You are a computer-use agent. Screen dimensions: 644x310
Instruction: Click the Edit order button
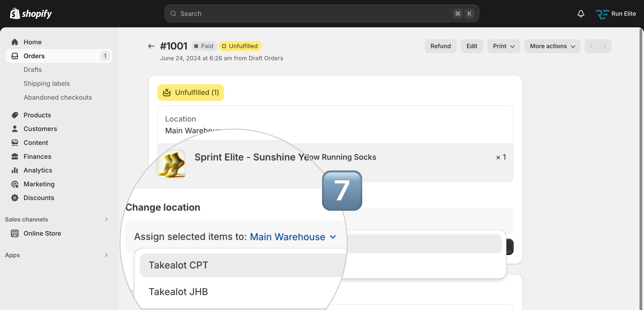pyautogui.click(x=472, y=46)
